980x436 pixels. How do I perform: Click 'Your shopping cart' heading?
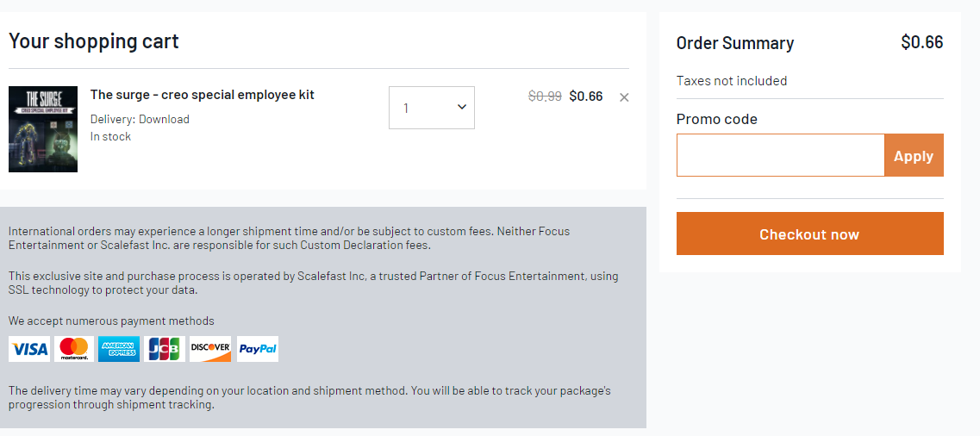click(x=94, y=41)
